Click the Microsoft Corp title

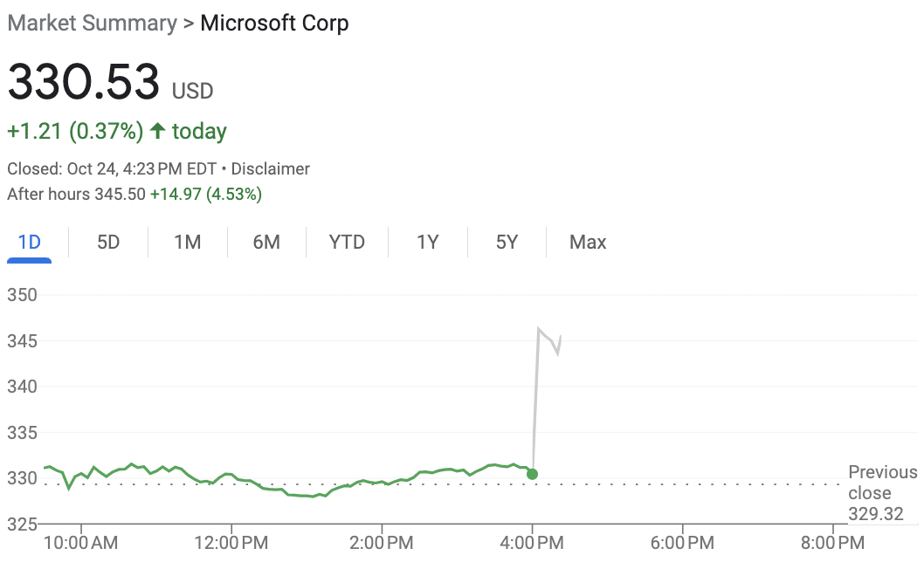(x=274, y=24)
